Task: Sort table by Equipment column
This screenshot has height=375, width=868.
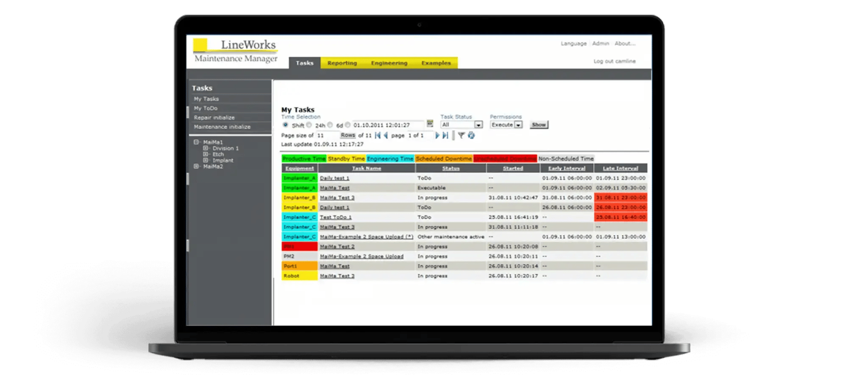Action: pyautogui.click(x=300, y=168)
